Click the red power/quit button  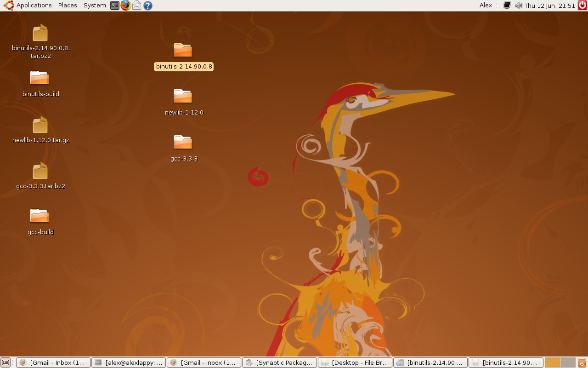tap(582, 6)
